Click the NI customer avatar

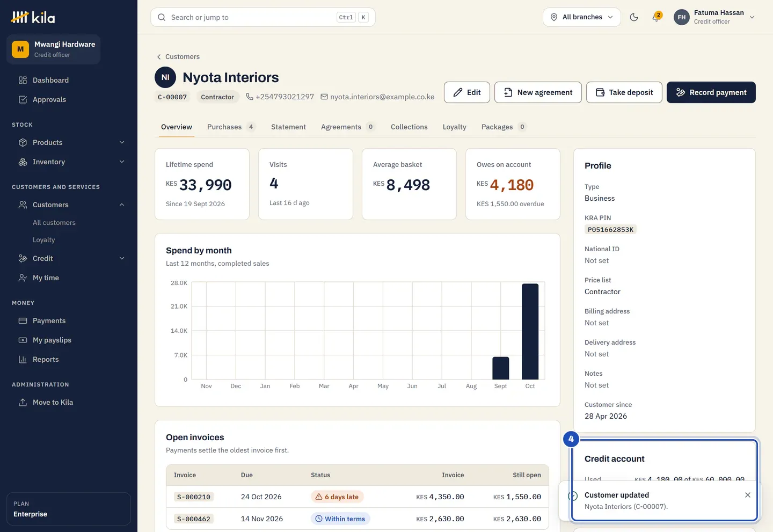[165, 77]
